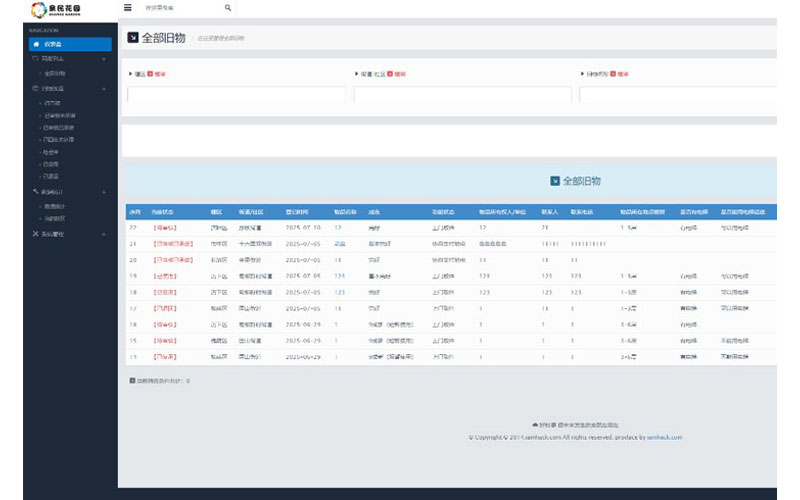
Task: Click the red icon beside the first filter label
Action: [x=150, y=74]
